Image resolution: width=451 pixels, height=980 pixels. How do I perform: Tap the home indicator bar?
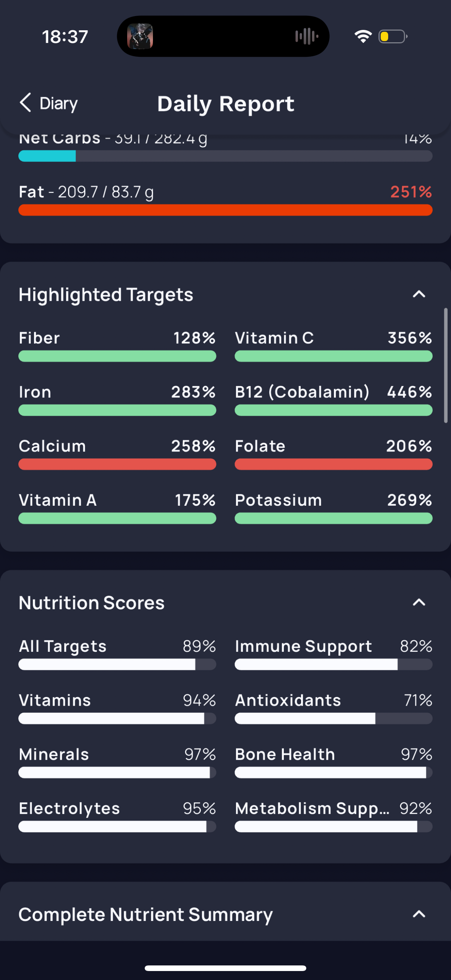point(225,968)
